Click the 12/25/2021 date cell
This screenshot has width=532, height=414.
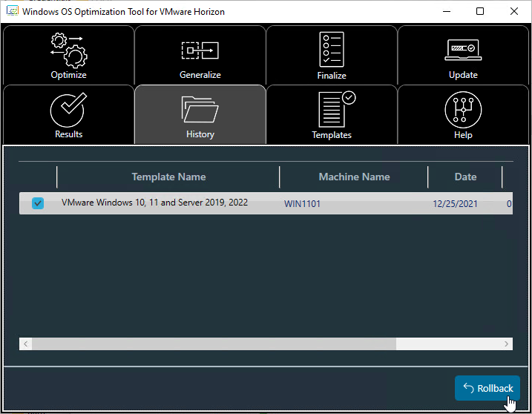pos(455,203)
